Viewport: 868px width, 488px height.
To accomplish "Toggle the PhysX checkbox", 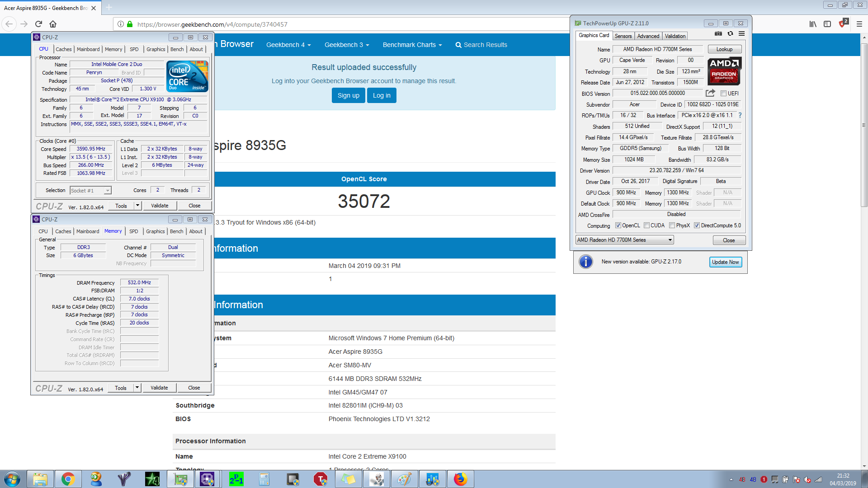I will pyautogui.click(x=672, y=225).
